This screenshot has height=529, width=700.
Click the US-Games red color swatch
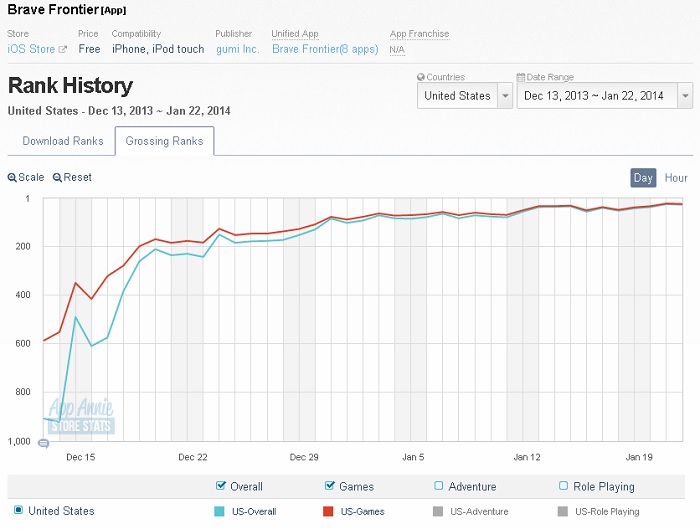coord(328,512)
